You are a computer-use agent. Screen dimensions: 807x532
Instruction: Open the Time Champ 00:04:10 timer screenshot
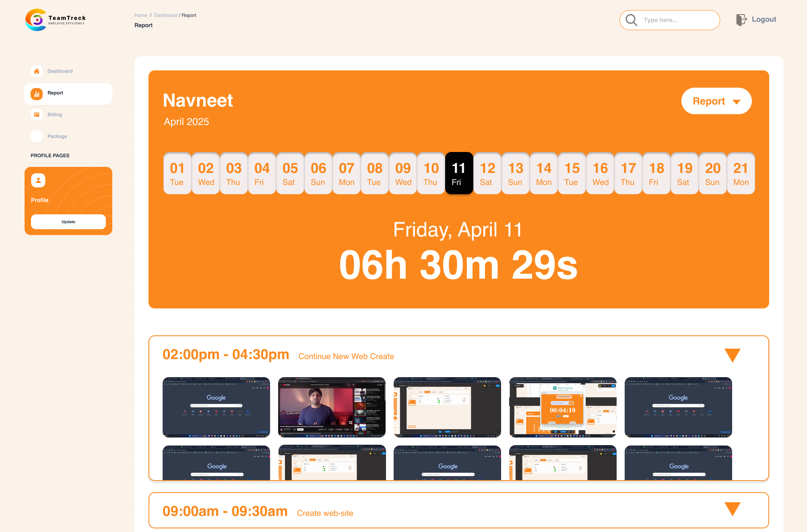[x=563, y=407]
